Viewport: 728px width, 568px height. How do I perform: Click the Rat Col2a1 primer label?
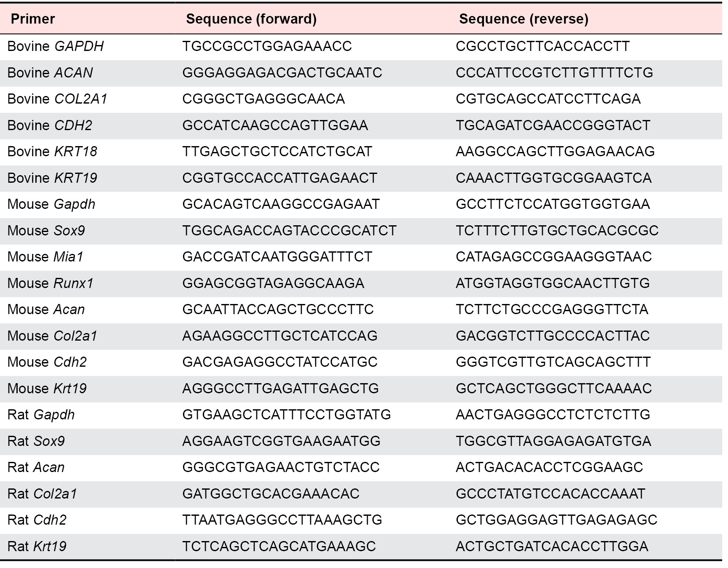coord(43,494)
